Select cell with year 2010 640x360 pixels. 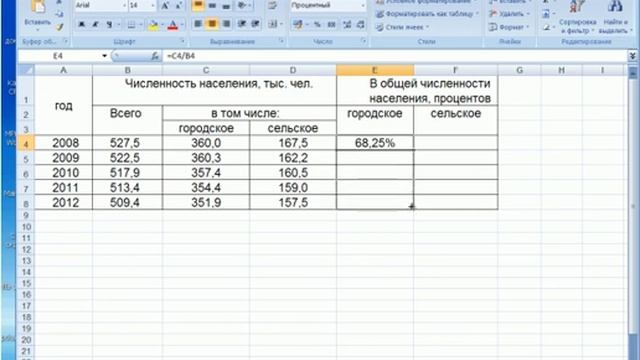pos(63,173)
